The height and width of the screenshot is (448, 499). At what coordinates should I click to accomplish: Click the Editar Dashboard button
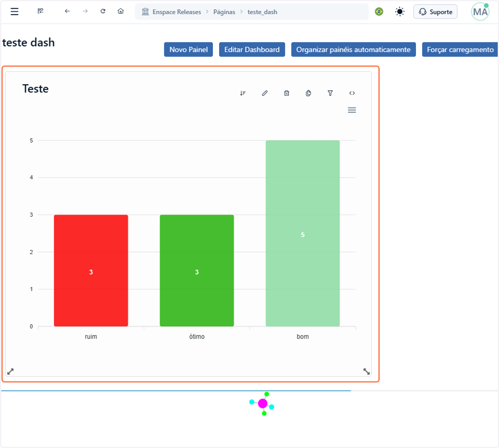click(x=252, y=50)
